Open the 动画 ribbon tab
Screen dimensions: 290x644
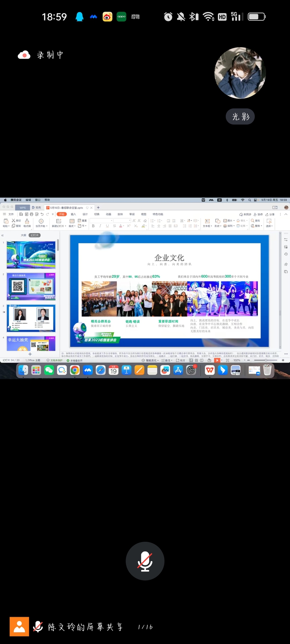[109, 214]
